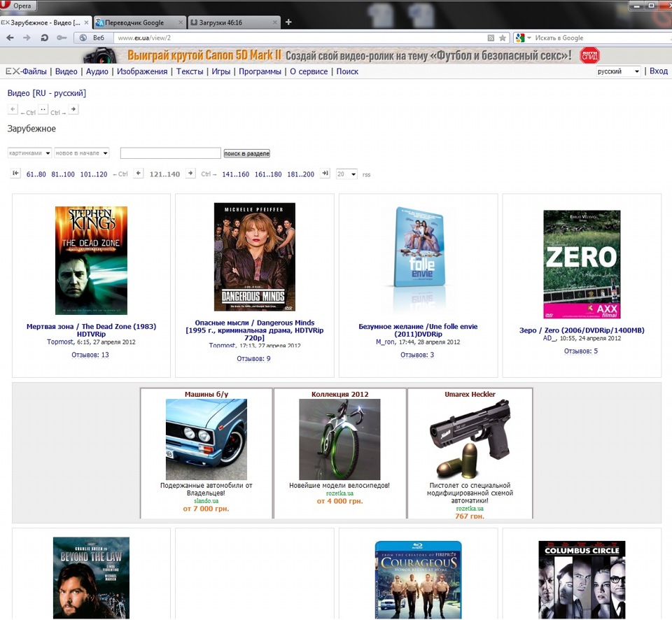Switch to the Загрузки 46:16 tab
The width and height of the screenshot is (672, 620).
click(x=220, y=22)
